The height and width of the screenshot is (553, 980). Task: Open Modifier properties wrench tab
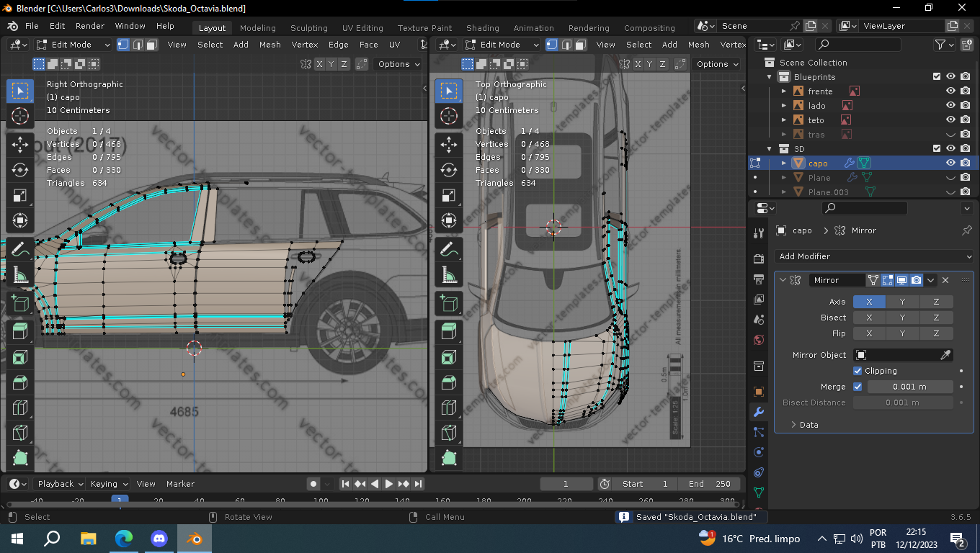coord(758,412)
